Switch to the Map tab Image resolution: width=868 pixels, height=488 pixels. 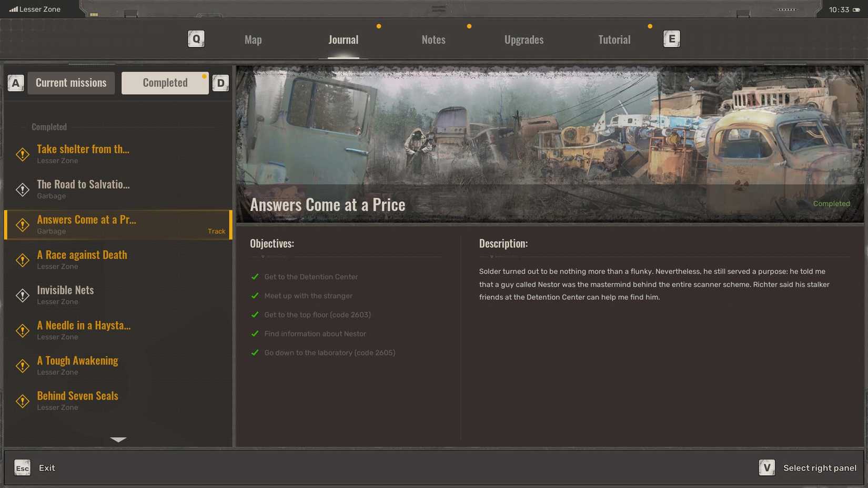click(x=253, y=40)
